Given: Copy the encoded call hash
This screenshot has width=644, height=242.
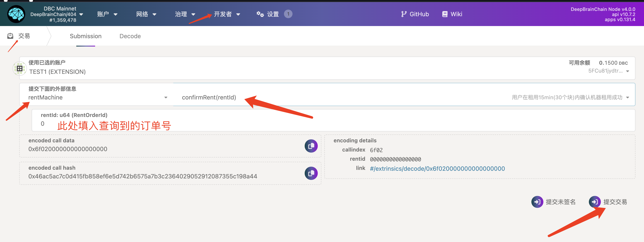Looking at the screenshot, I should [311, 173].
